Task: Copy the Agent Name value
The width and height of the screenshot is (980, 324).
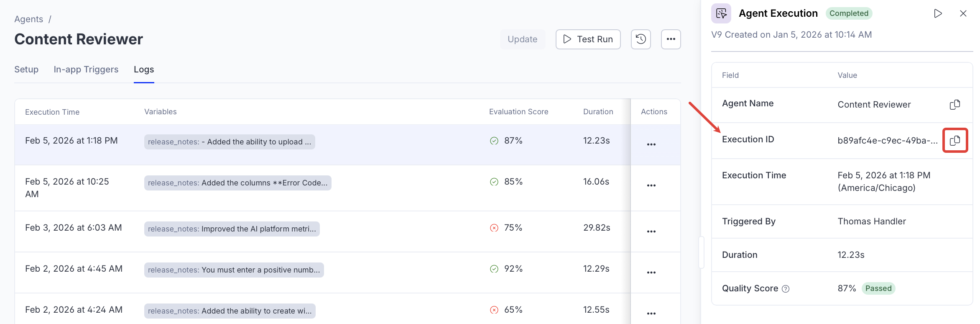Action: click(955, 105)
